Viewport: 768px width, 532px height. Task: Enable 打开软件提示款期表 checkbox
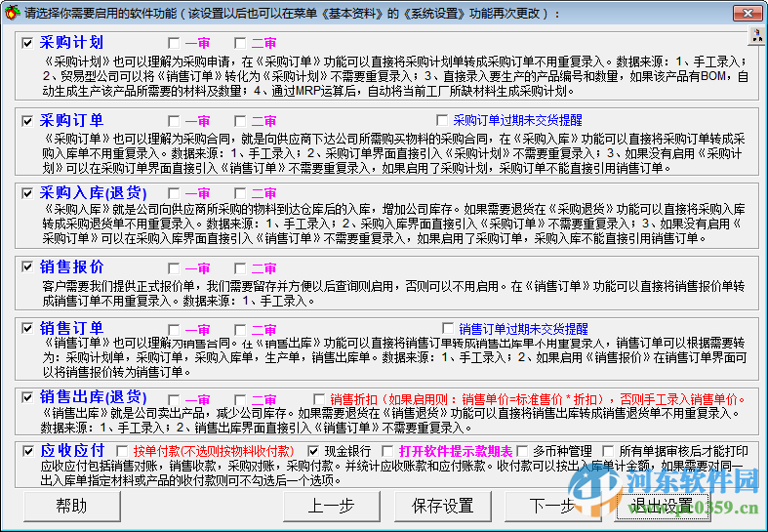coord(387,451)
